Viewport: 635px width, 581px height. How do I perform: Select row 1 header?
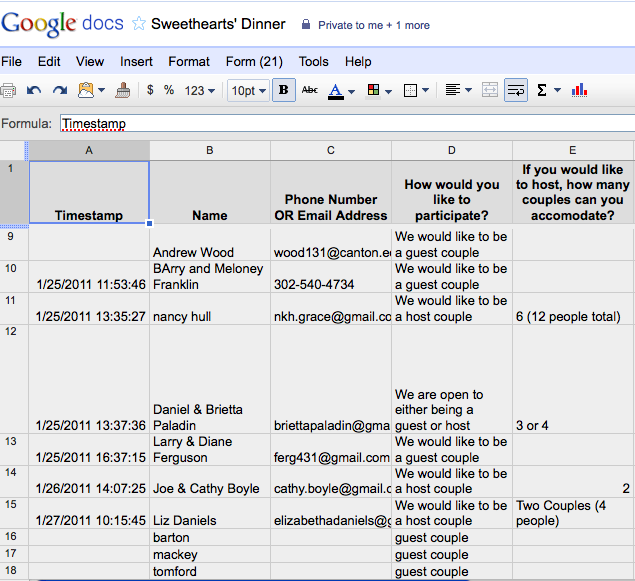[x=14, y=192]
